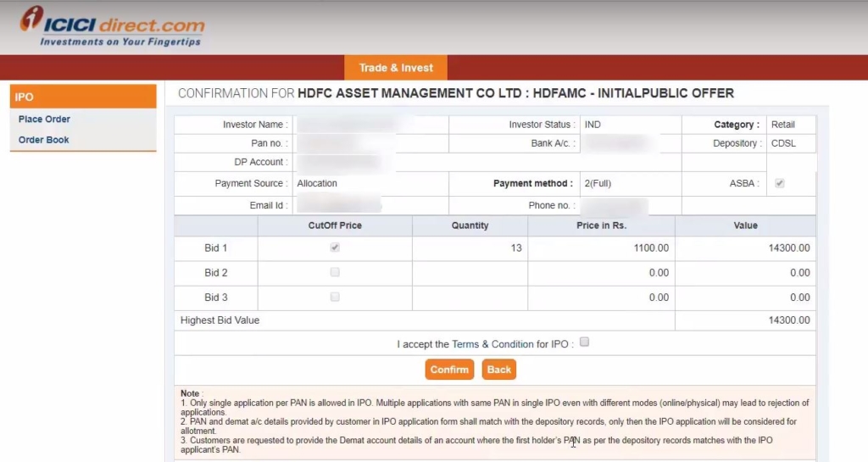Image resolution: width=868 pixels, height=462 pixels.
Task: Click the Note heading text
Action: tap(192, 393)
